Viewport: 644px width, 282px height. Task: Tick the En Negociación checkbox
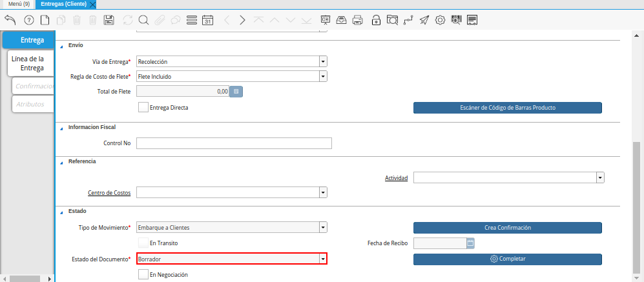click(143, 275)
